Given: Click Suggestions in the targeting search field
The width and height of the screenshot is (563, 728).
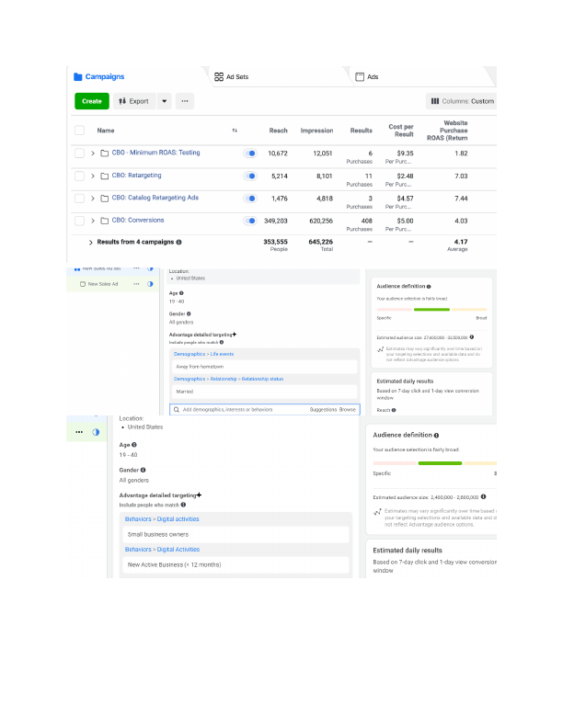Looking at the screenshot, I should tap(323, 410).
